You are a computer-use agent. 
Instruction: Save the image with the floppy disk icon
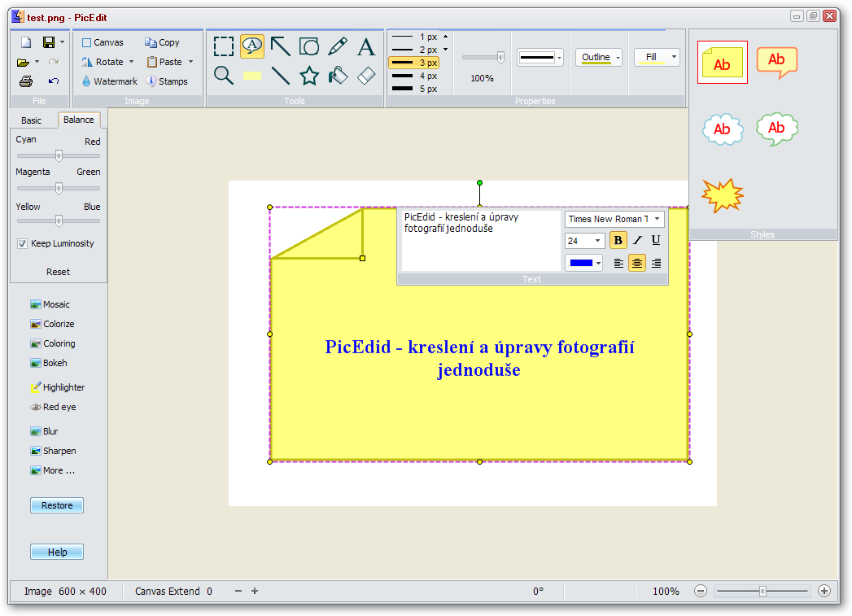point(49,42)
